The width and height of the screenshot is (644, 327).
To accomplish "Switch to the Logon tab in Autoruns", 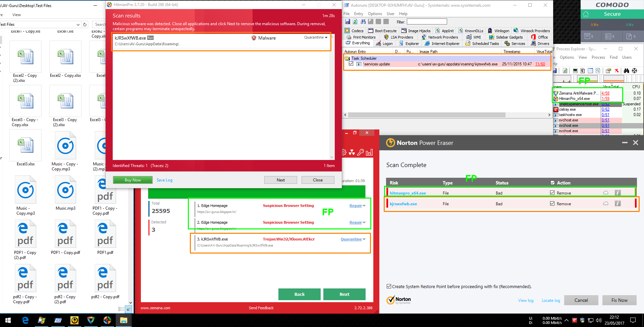I will click(384, 44).
